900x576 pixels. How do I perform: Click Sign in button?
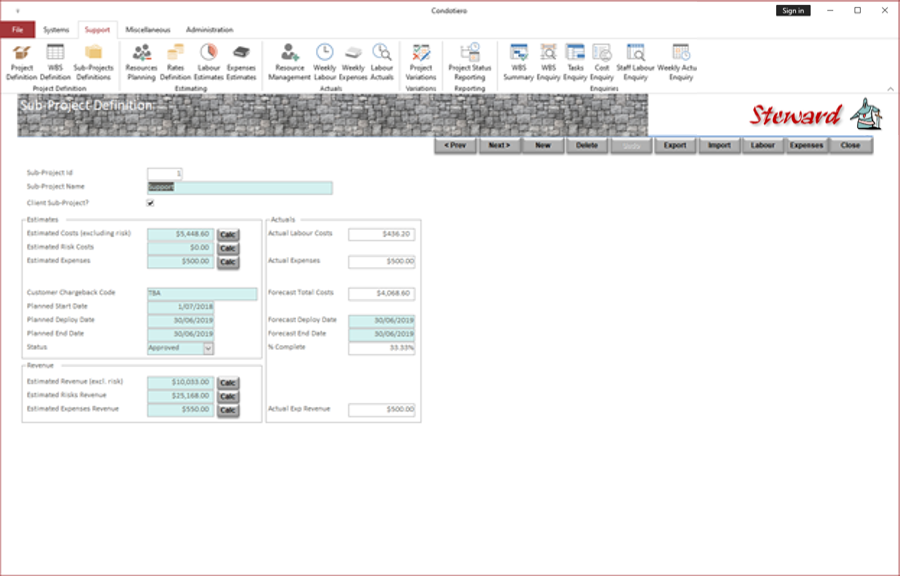coord(793,11)
